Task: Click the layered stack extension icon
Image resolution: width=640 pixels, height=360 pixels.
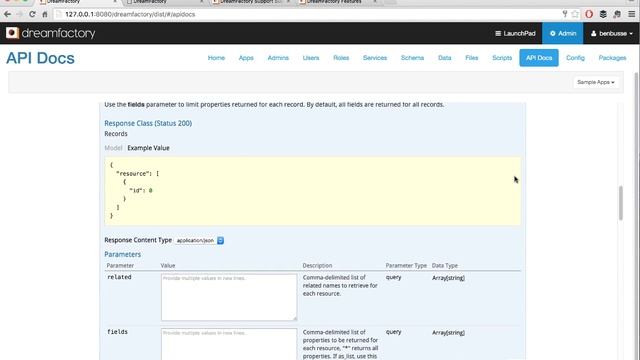Action: coord(603,14)
